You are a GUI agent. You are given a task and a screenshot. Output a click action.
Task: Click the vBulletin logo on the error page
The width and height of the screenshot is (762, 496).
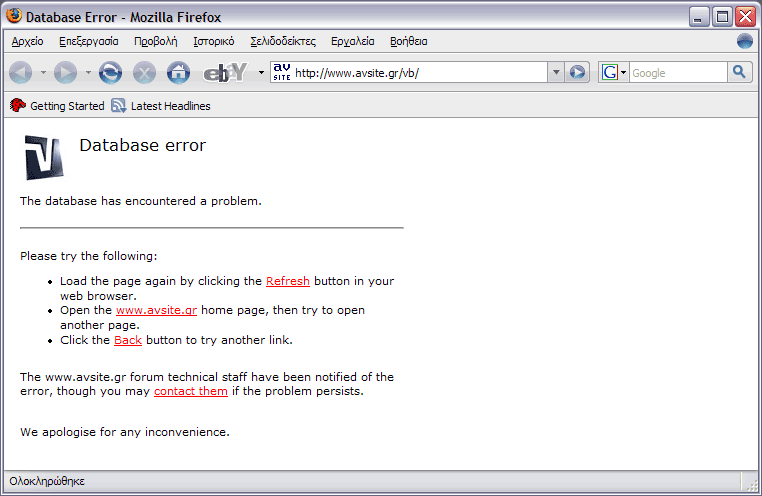44,157
